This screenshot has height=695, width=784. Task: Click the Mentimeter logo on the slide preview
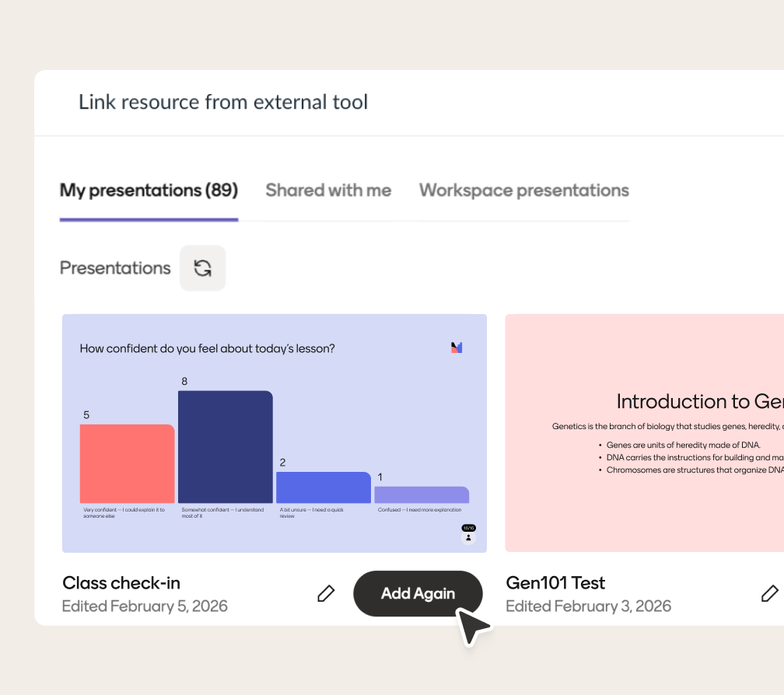pos(457,347)
